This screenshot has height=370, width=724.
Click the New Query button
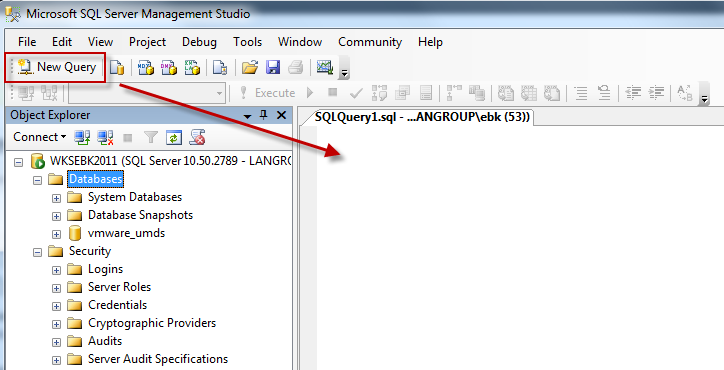tap(57, 67)
